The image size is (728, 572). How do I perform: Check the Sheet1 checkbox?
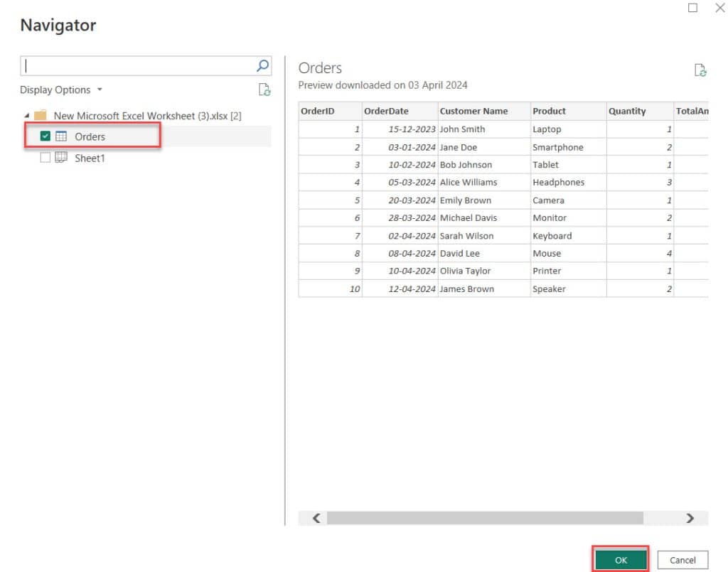pos(45,158)
